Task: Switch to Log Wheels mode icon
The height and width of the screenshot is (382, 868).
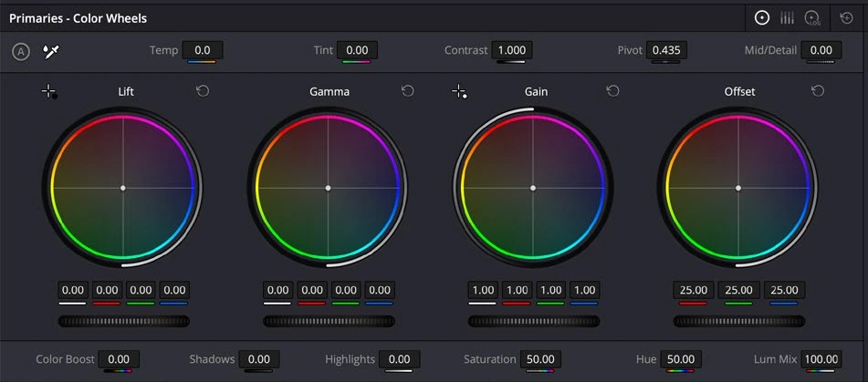Action: (812, 18)
